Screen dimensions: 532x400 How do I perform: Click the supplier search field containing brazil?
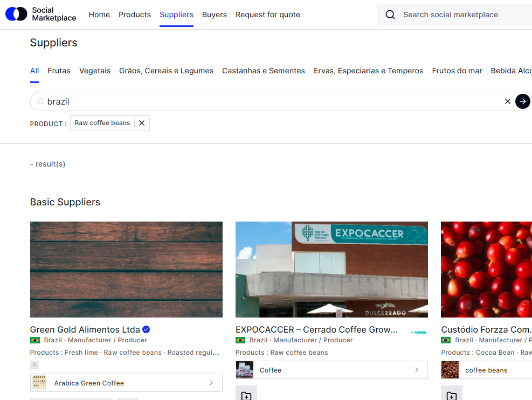tap(270, 101)
